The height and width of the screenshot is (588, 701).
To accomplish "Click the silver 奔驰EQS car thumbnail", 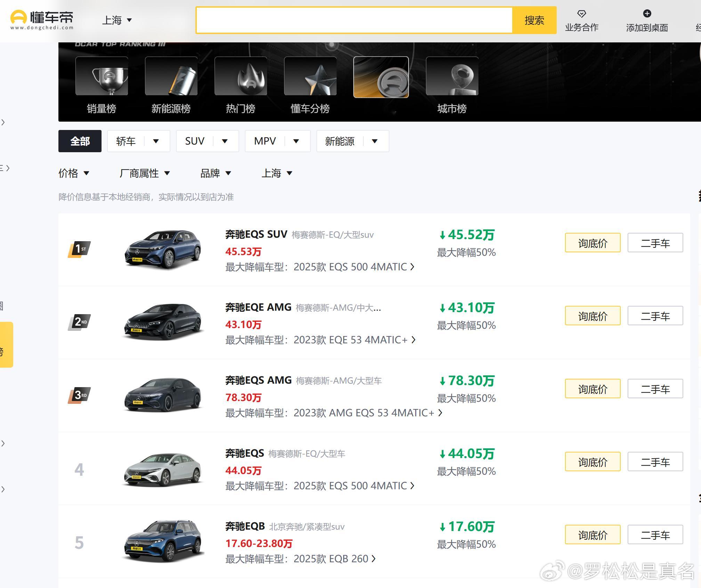I will coord(163,469).
